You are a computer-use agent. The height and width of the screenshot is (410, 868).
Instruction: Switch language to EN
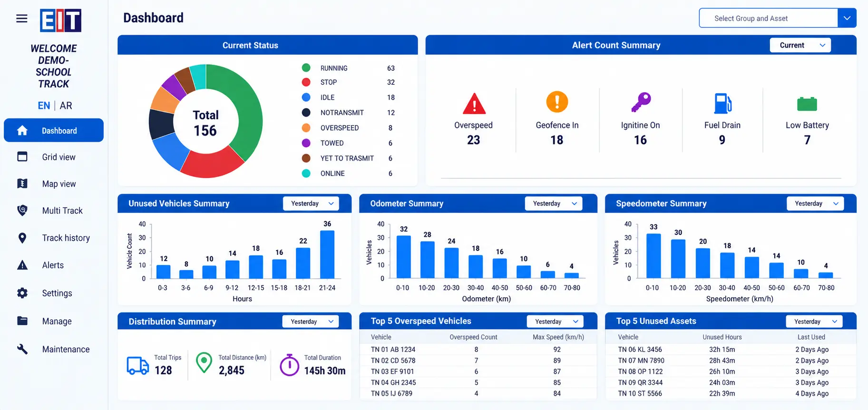44,106
